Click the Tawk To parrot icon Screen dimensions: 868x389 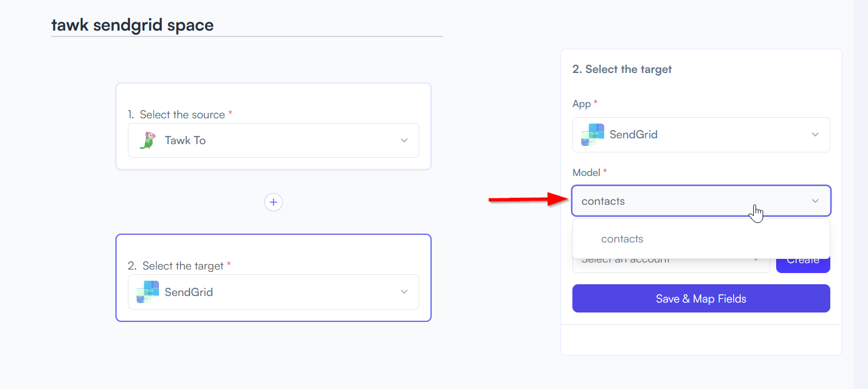click(147, 140)
